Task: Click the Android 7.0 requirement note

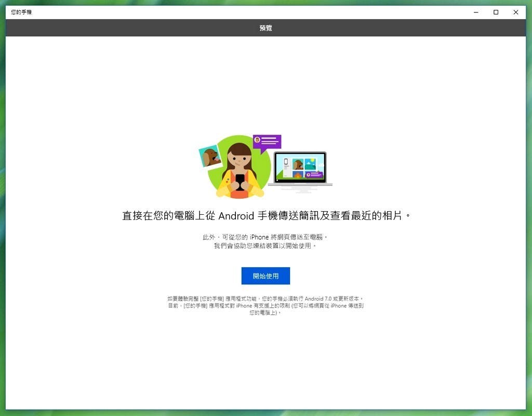Action: pyautogui.click(x=265, y=306)
